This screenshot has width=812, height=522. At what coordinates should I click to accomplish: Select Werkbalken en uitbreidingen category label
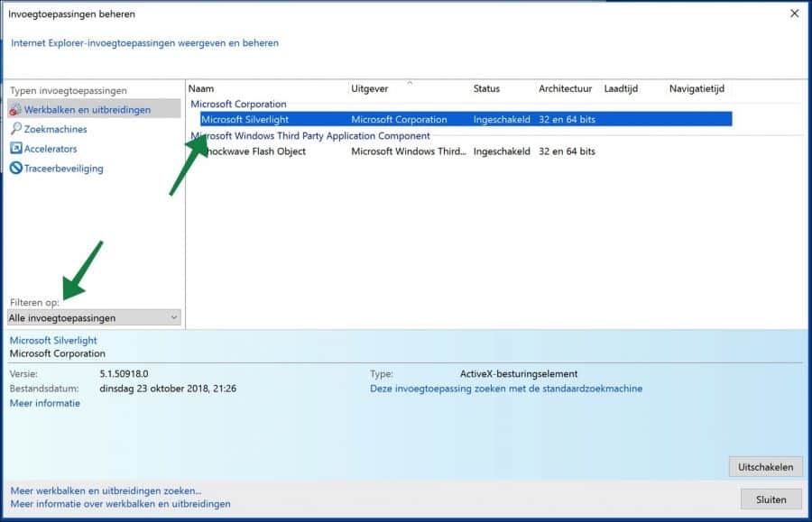point(87,110)
